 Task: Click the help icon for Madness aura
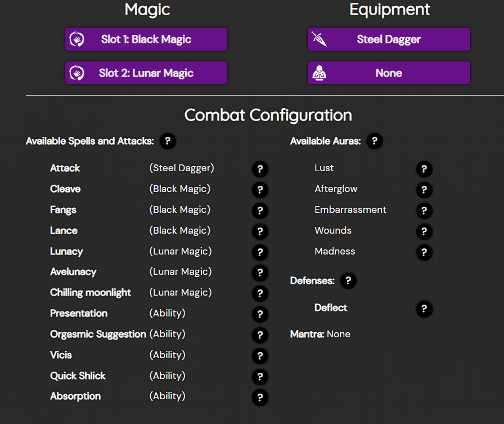pos(424,252)
